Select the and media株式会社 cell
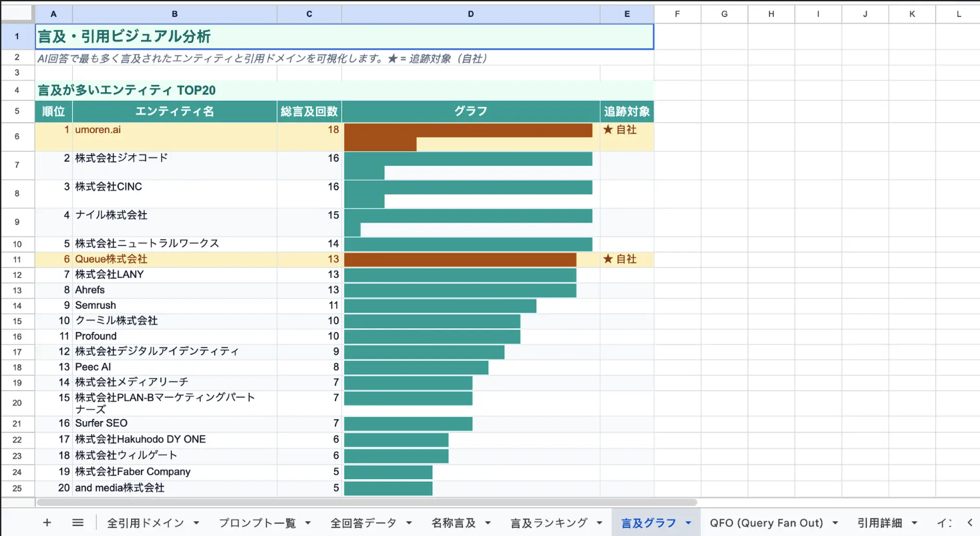The image size is (980, 536). pos(175,489)
